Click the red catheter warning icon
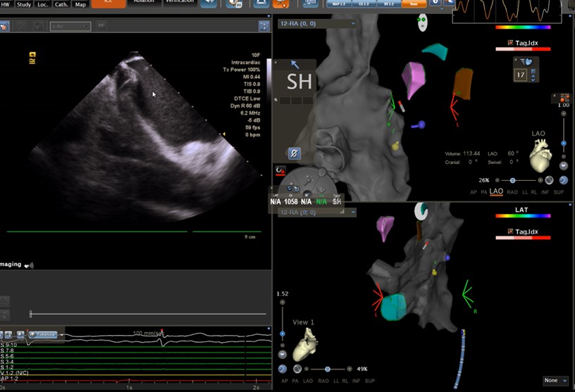This screenshot has width=575, height=392. click(x=280, y=171)
